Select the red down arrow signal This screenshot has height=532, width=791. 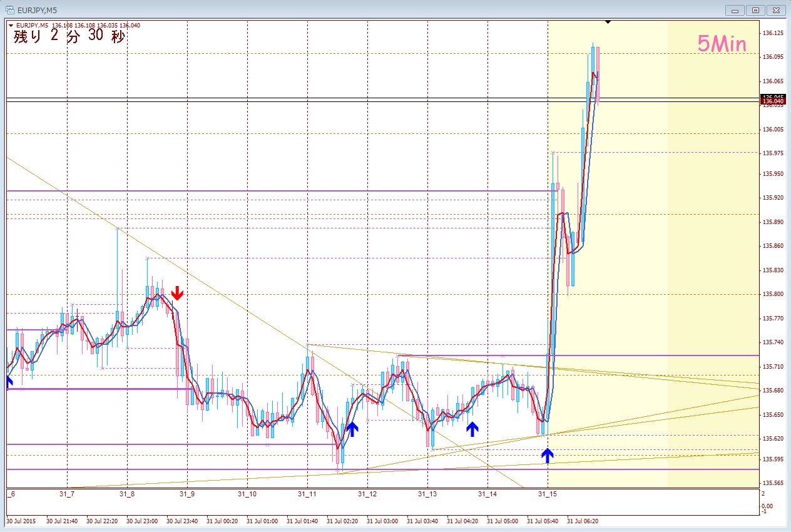coord(178,292)
